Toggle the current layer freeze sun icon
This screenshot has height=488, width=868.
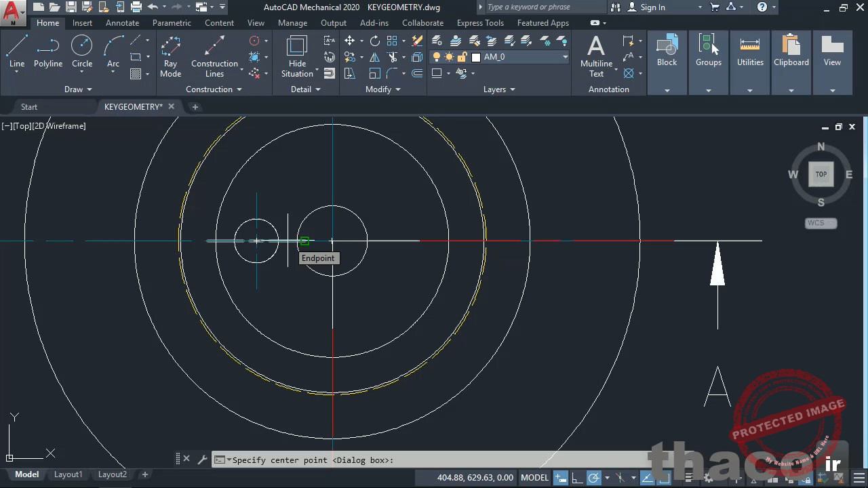(450, 57)
